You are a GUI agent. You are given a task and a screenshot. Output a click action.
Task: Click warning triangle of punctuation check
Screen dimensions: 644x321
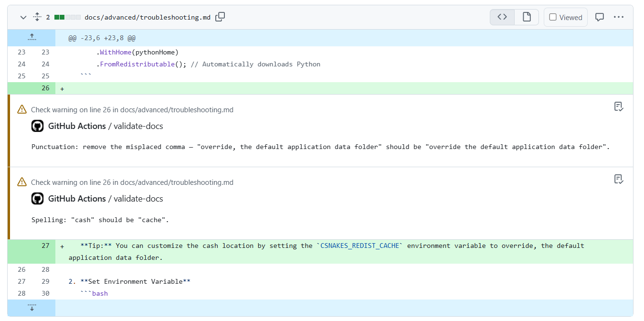(22, 109)
